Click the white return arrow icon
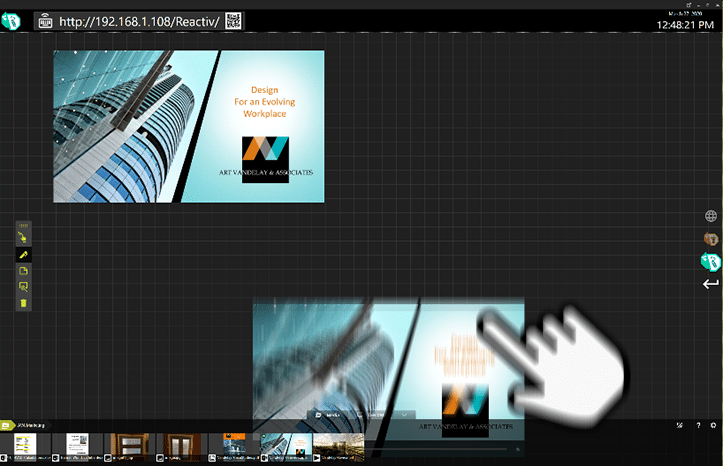This screenshot has height=466, width=723. [711, 284]
